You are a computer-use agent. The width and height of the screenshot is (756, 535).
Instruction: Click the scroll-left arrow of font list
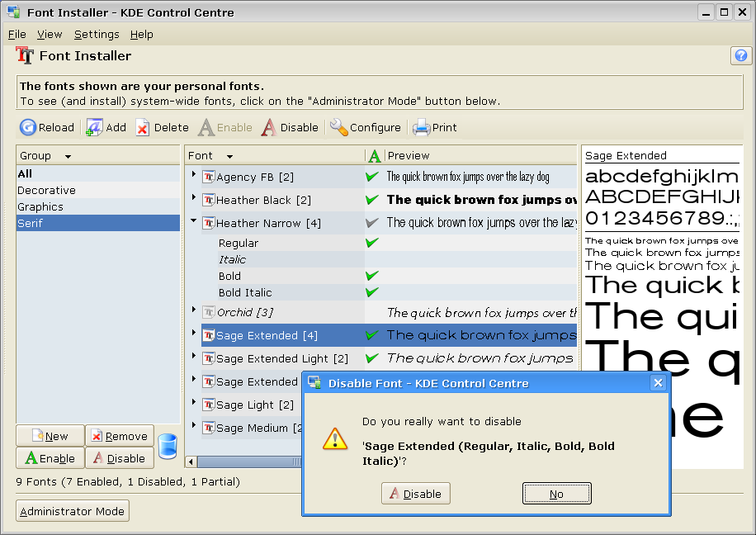(x=191, y=462)
